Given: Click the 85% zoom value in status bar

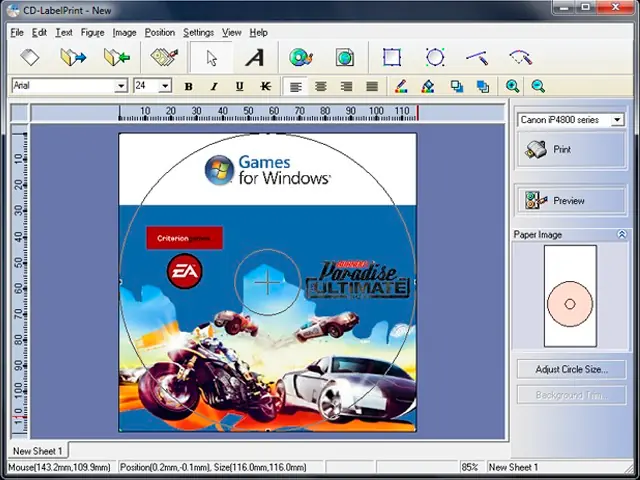Looking at the screenshot, I should point(470,467).
